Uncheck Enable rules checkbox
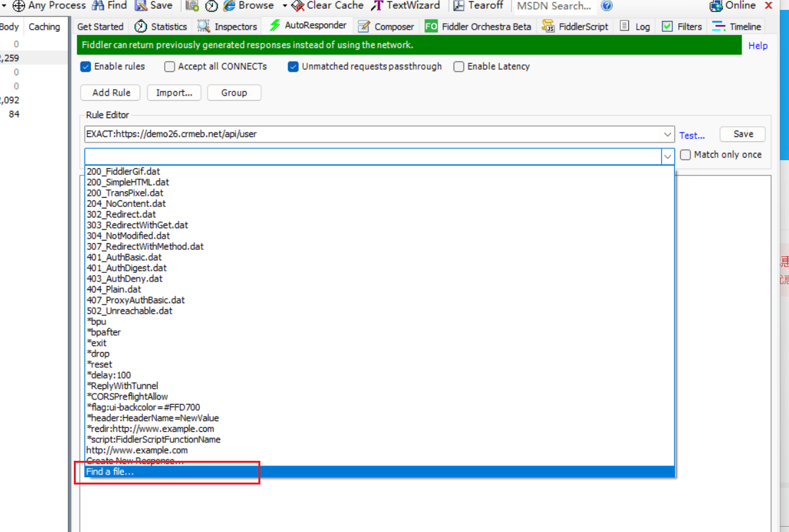 (86, 67)
